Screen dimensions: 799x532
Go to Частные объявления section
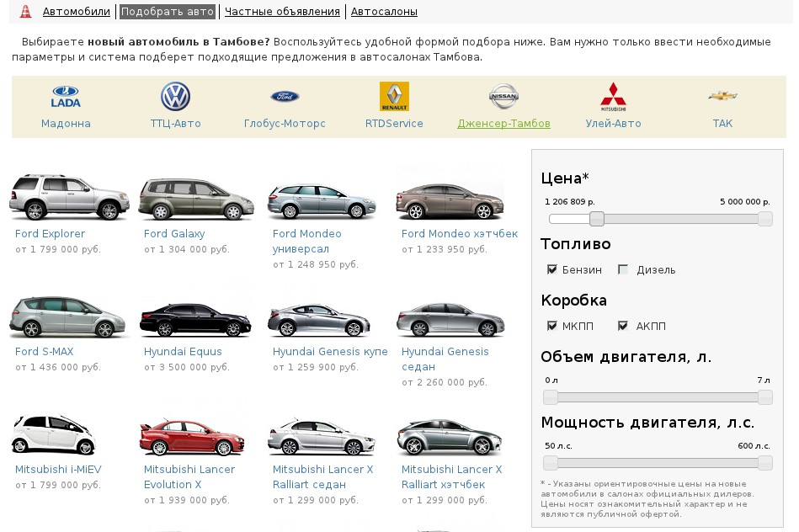point(282,11)
